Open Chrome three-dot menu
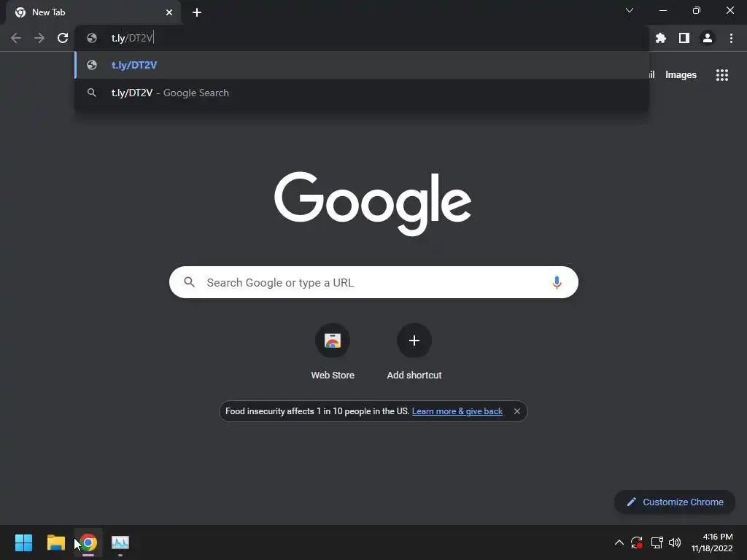747x560 pixels. [x=731, y=38]
